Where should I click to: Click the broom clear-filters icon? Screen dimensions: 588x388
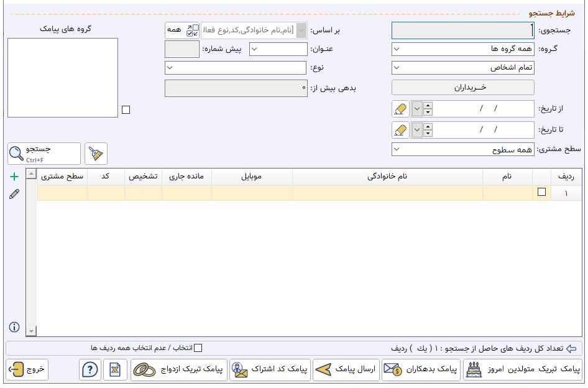pyautogui.click(x=96, y=154)
